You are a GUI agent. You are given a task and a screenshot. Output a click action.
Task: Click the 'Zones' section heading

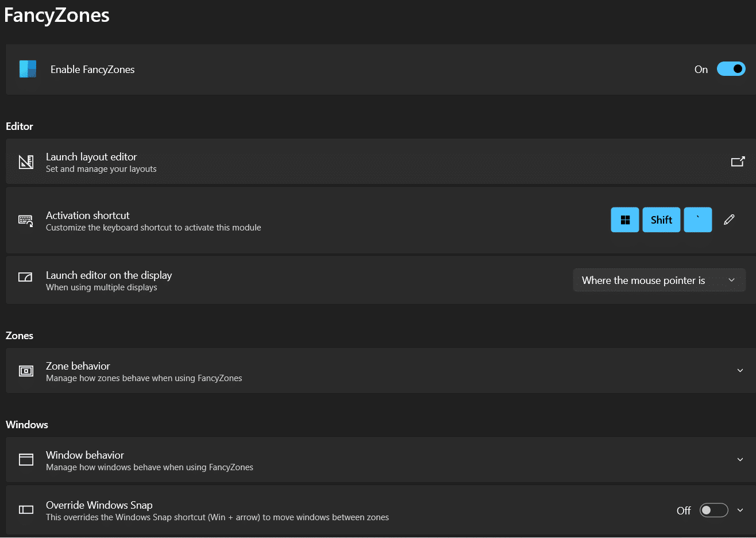20,336
